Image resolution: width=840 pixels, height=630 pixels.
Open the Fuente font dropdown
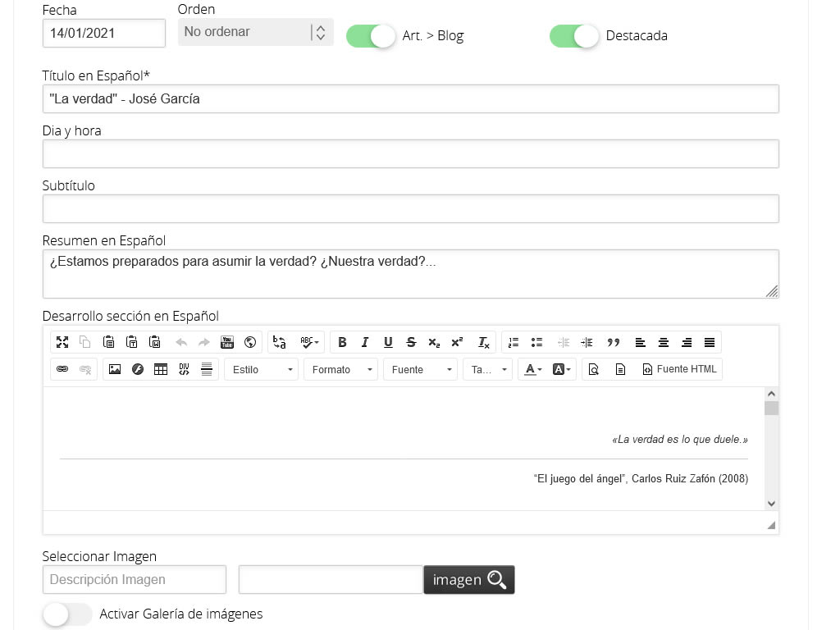pyautogui.click(x=420, y=370)
